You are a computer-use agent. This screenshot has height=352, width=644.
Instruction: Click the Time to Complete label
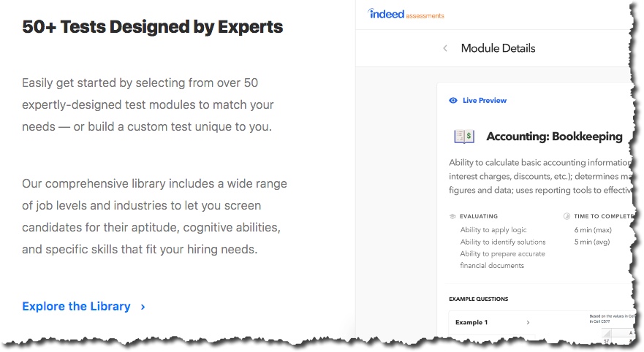point(602,217)
